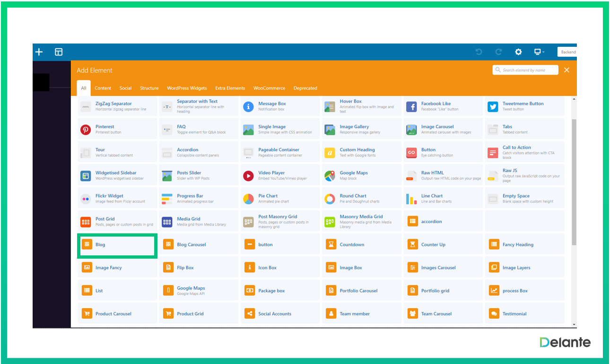Click the Search element by name field
The image size is (610, 364).
pyautogui.click(x=525, y=70)
